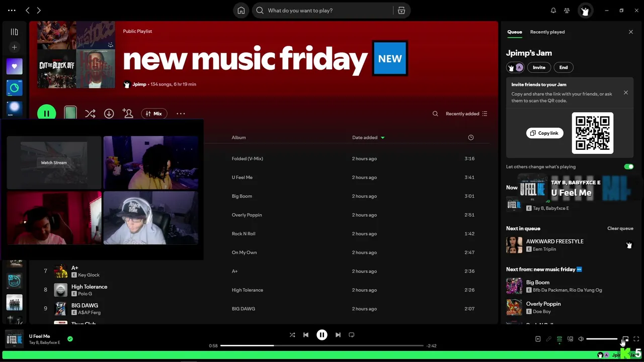This screenshot has height=362, width=644.
Task: Copy the Jam link
Action: click(544, 133)
